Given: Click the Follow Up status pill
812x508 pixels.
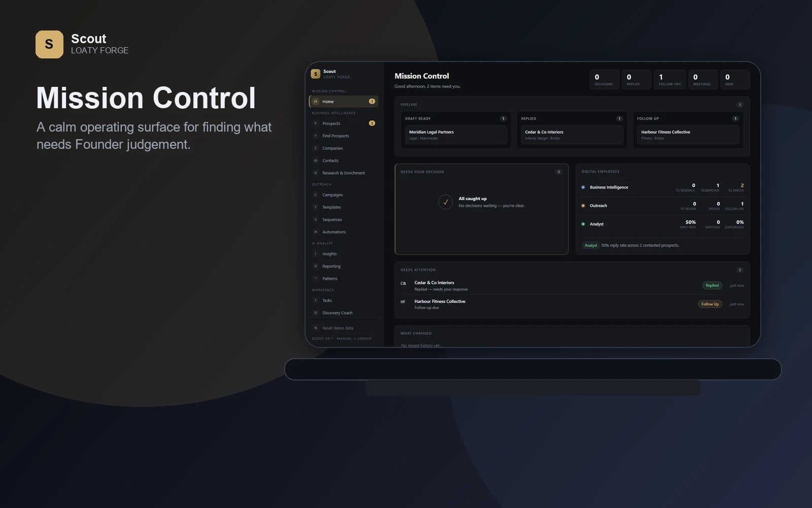Looking at the screenshot, I should (x=710, y=304).
